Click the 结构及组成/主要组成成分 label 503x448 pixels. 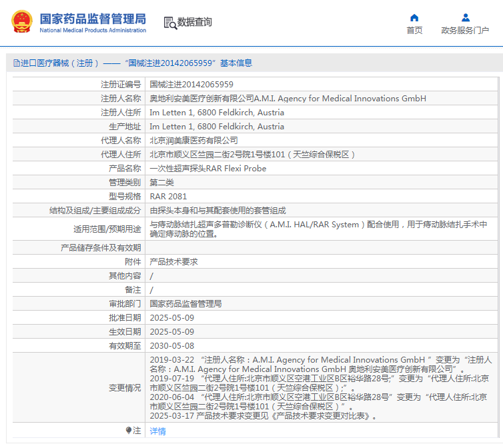[x=95, y=211]
